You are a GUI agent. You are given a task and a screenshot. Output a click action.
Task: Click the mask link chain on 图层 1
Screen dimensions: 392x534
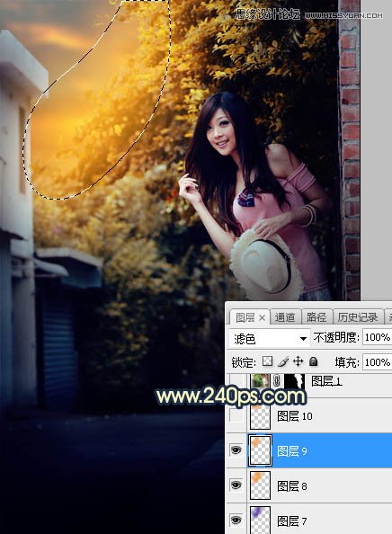click(277, 381)
